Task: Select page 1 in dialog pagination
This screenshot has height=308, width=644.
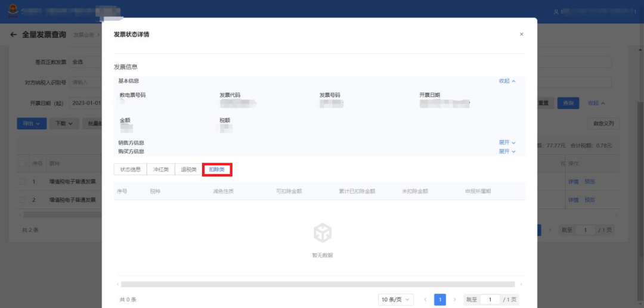Action: click(440, 300)
